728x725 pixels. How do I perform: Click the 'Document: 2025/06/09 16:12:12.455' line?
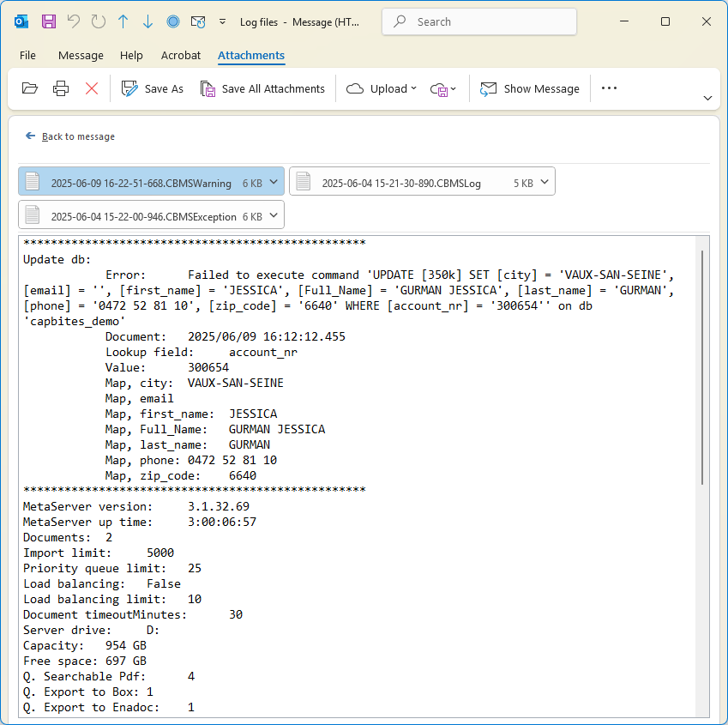point(226,336)
